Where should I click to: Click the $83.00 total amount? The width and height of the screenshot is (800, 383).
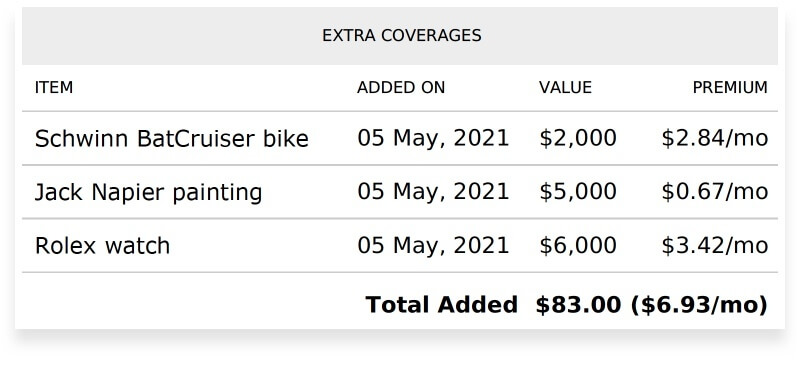tap(578, 304)
